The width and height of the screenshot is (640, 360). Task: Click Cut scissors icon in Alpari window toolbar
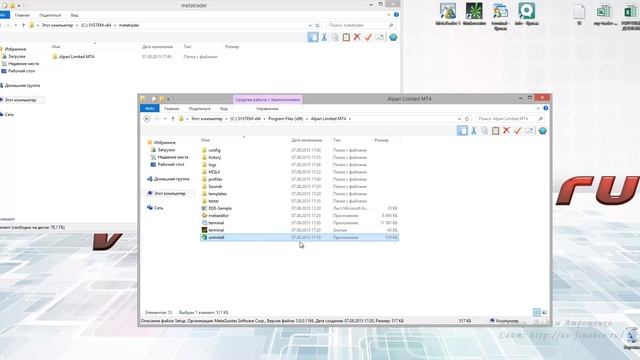click(473, 131)
